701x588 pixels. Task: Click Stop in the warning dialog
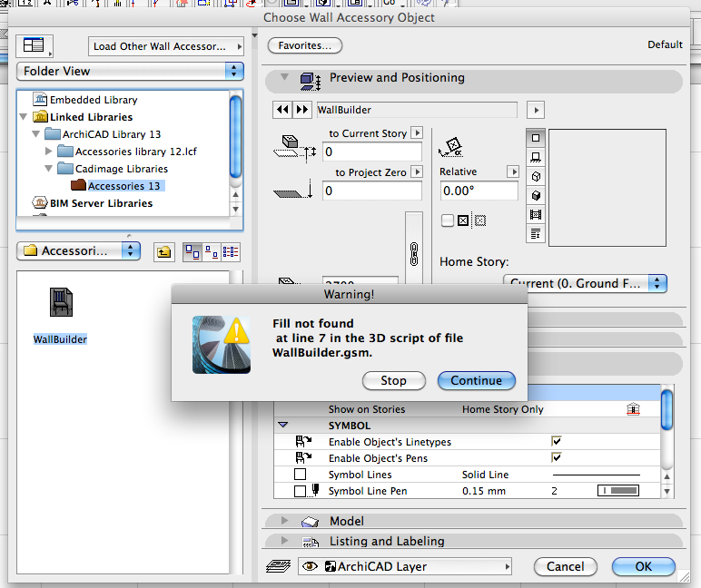pos(393,381)
